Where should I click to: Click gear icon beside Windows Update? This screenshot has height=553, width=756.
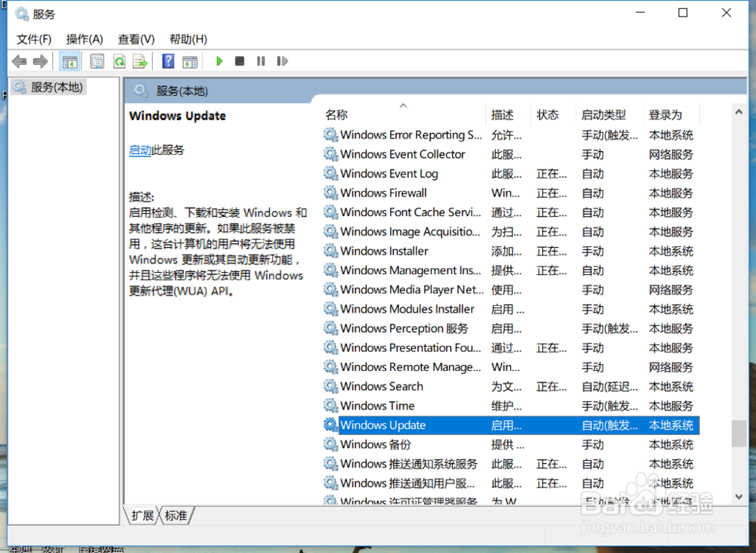331,425
